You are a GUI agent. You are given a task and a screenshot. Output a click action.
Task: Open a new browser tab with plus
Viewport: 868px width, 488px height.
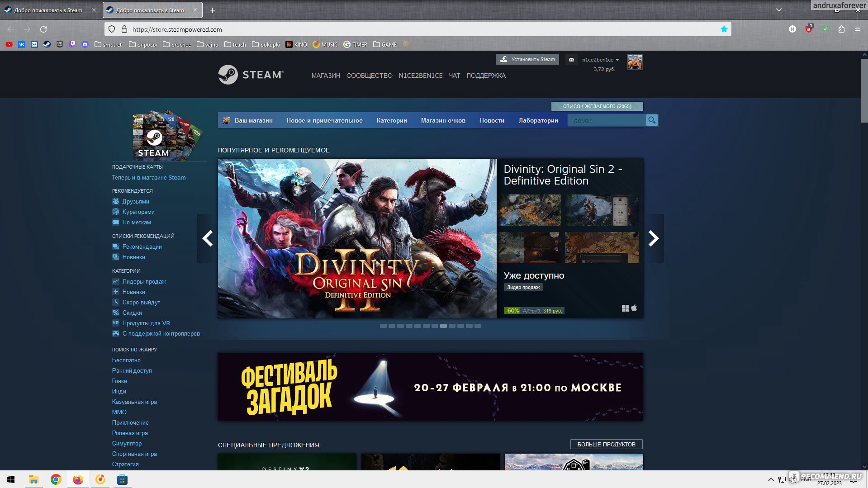212,10
